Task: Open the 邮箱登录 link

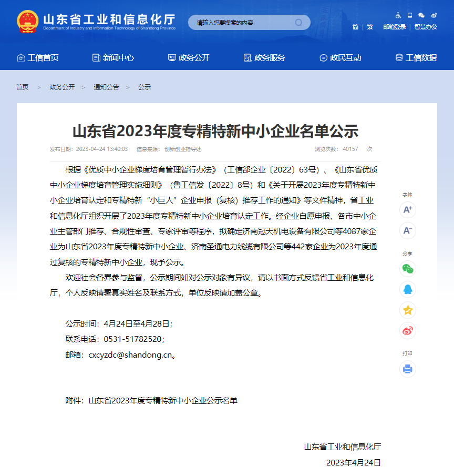Action: pyautogui.click(x=395, y=27)
